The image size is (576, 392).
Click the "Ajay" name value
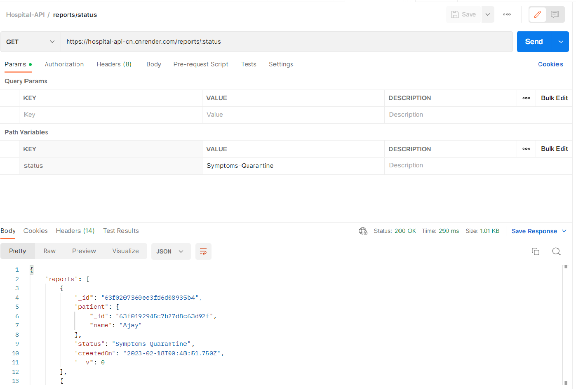(x=131, y=325)
